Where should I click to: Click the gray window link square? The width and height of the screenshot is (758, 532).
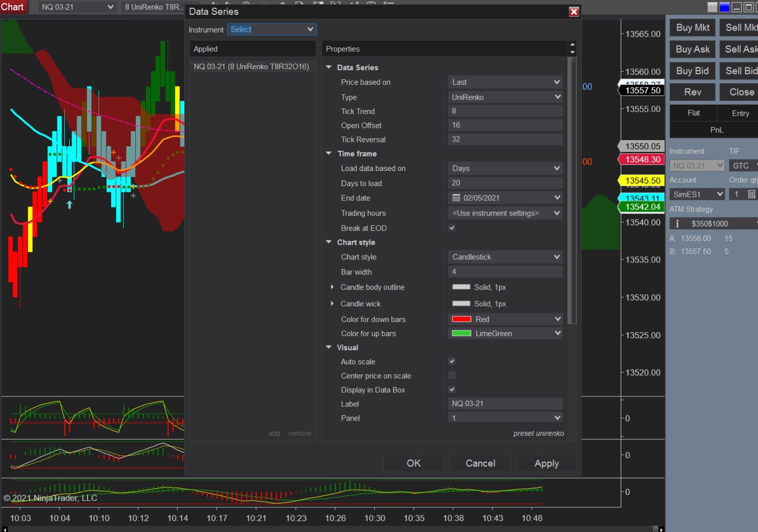712,7
